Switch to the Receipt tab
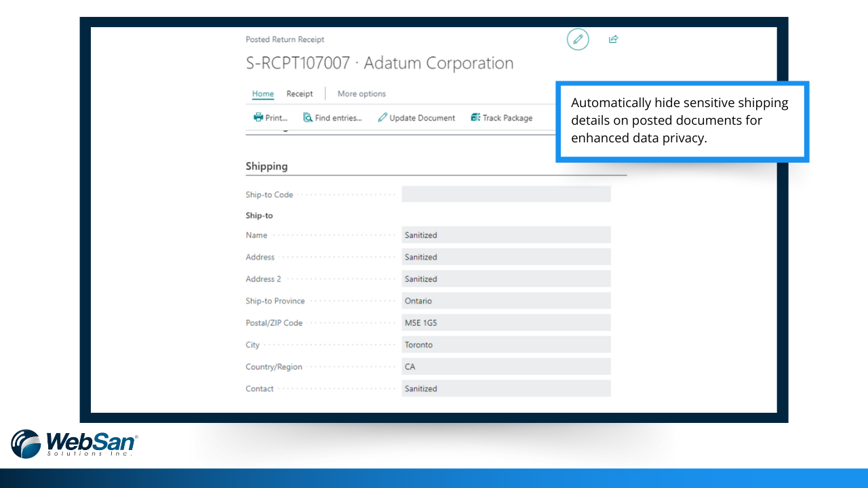 tap(300, 94)
